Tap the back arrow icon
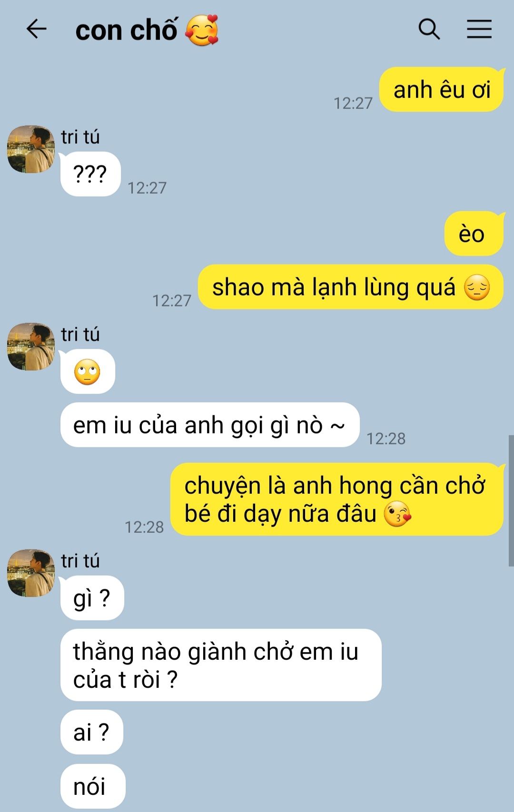This screenshot has height=812, width=514. click(36, 29)
